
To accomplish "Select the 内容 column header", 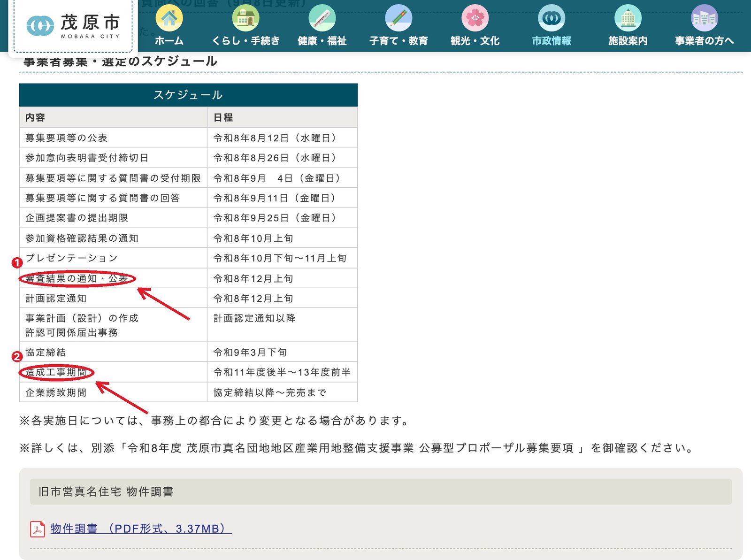I will click(113, 117).
